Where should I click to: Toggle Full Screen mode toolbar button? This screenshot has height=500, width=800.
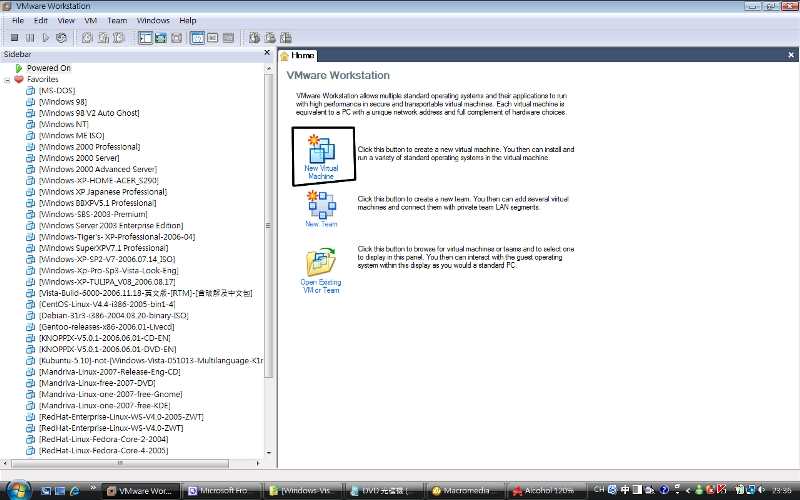(177, 38)
